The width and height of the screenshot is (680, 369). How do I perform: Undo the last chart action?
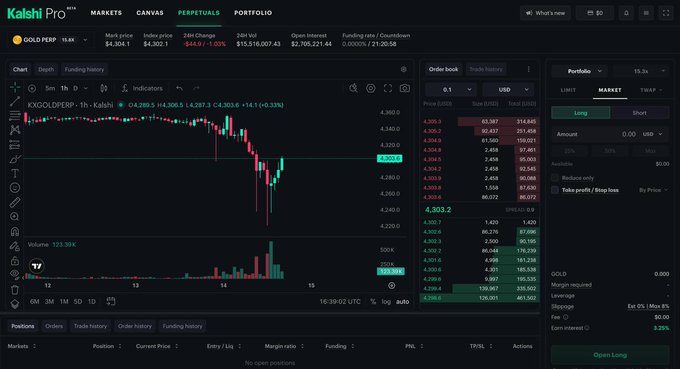pyautogui.click(x=179, y=88)
